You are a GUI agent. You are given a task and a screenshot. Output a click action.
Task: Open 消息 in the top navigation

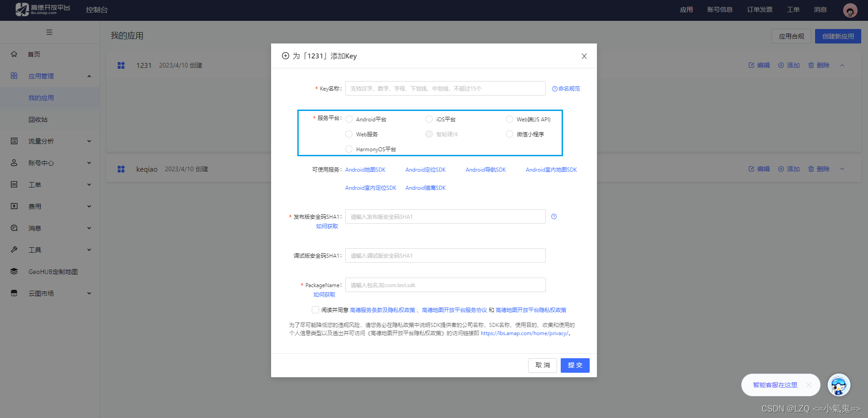click(x=820, y=10)
